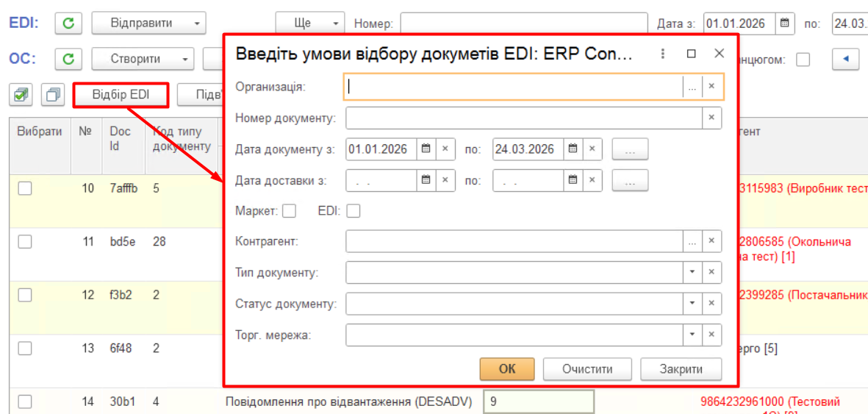
Task: Enable the Маркет checkbox
Action: click(x=289, y=211)
